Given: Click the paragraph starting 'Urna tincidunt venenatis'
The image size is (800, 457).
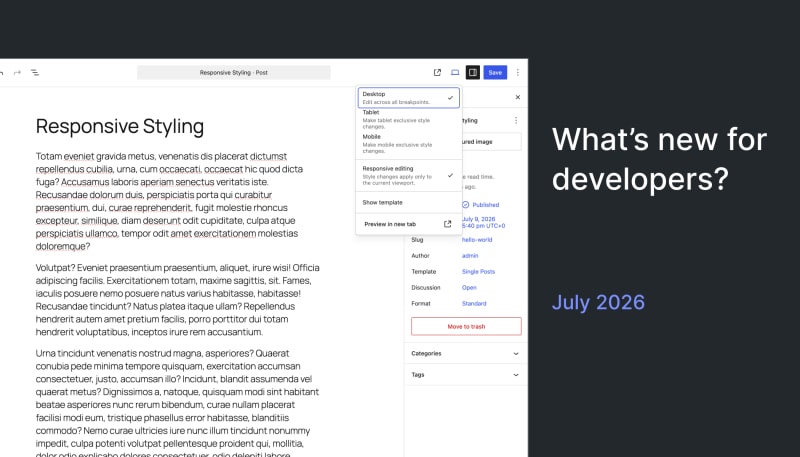Looking at the screenshot, I should coord(178,403).
